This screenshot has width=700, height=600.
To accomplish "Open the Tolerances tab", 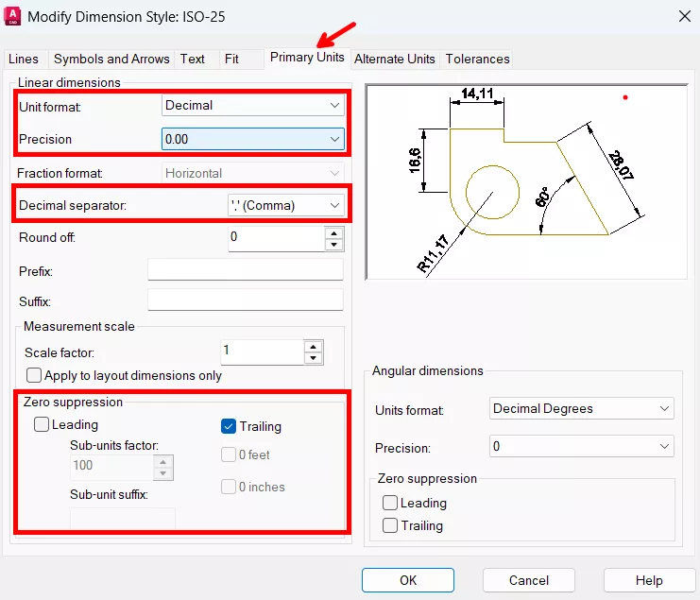I will tap(477, 59).
